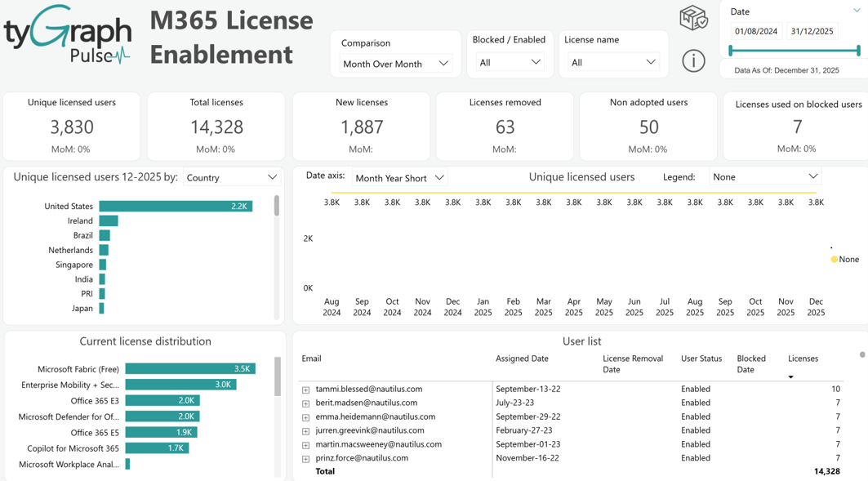Image resolution: width=868 pixels, height=481 pixels.
Task: Click the tyGraph Pulse logo
Action: (x=68, y=34)
